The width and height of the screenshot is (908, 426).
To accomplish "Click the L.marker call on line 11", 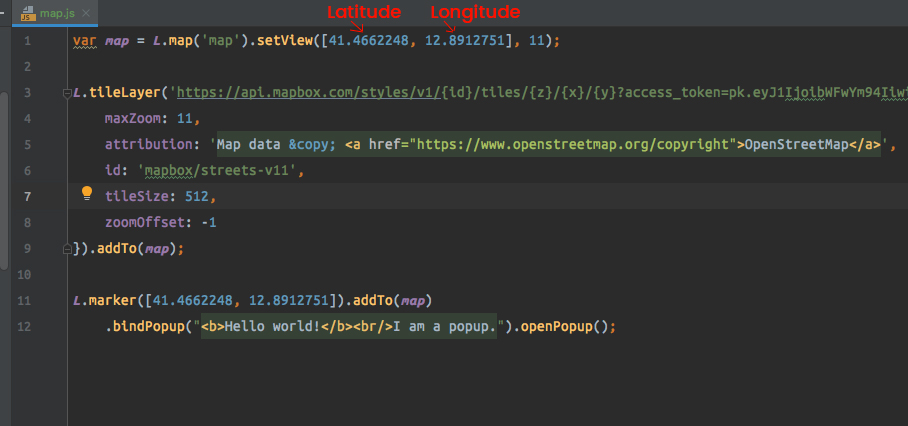I will pos(104,301).
